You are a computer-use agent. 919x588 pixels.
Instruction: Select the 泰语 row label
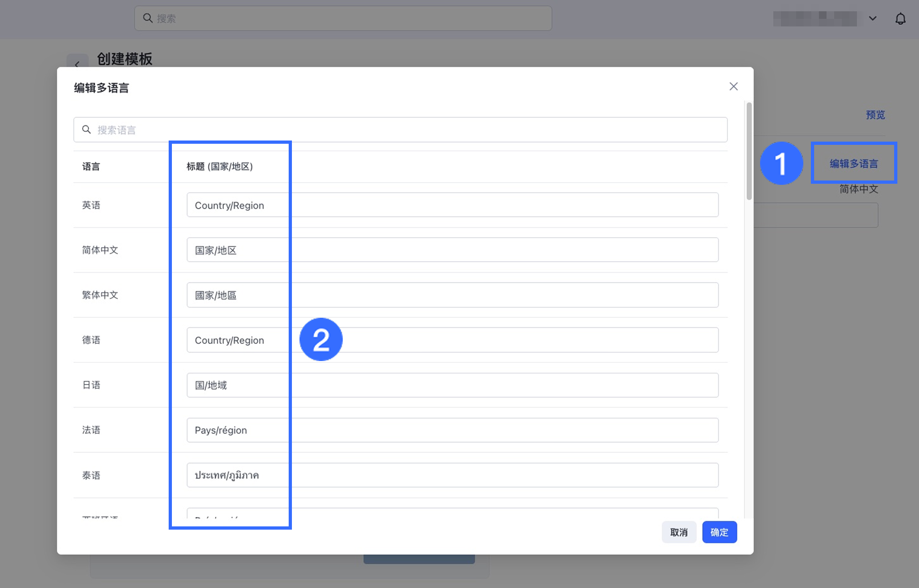pyautogui.click(x=91, y=475)
